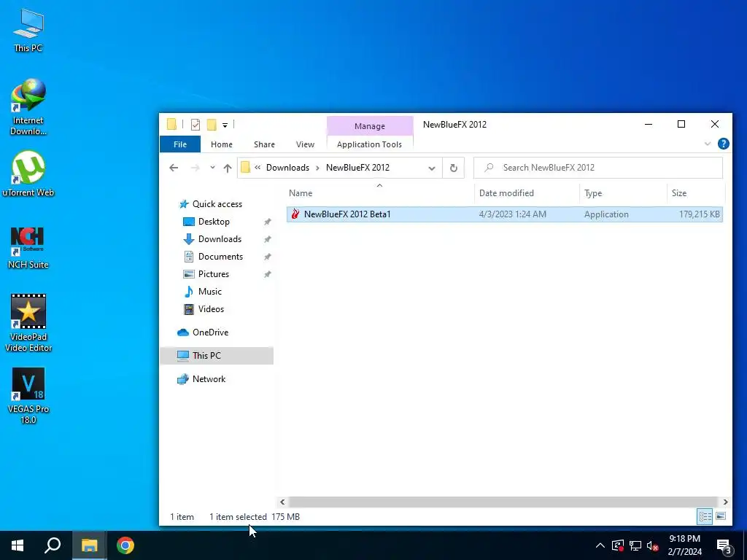Click pin icon next to Desktop
This screenshot has height=560, width=747.
coord(267,222)
